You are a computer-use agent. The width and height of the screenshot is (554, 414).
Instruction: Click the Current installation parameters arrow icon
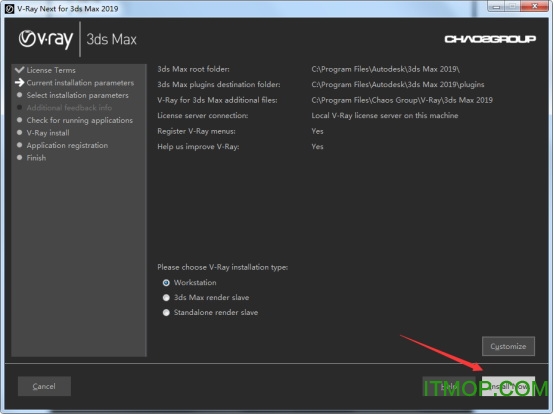pos(19,82)
